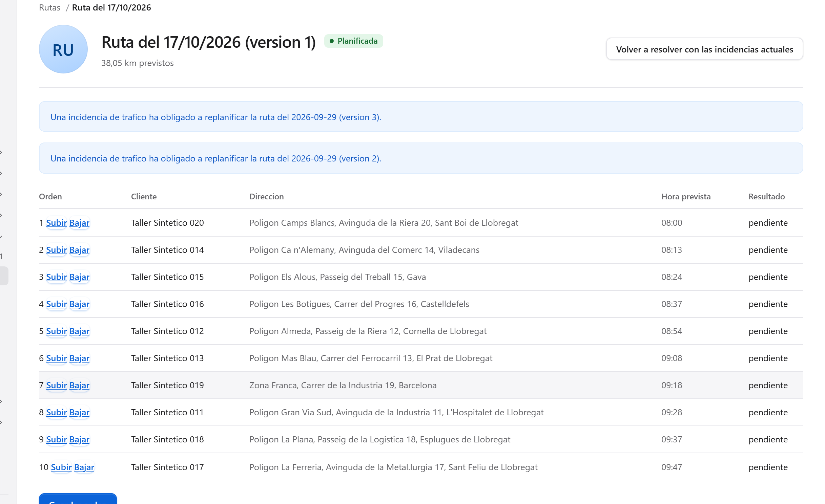
Task: Select the version 3 traffic incident notice
Action: (x=420, y=117)
